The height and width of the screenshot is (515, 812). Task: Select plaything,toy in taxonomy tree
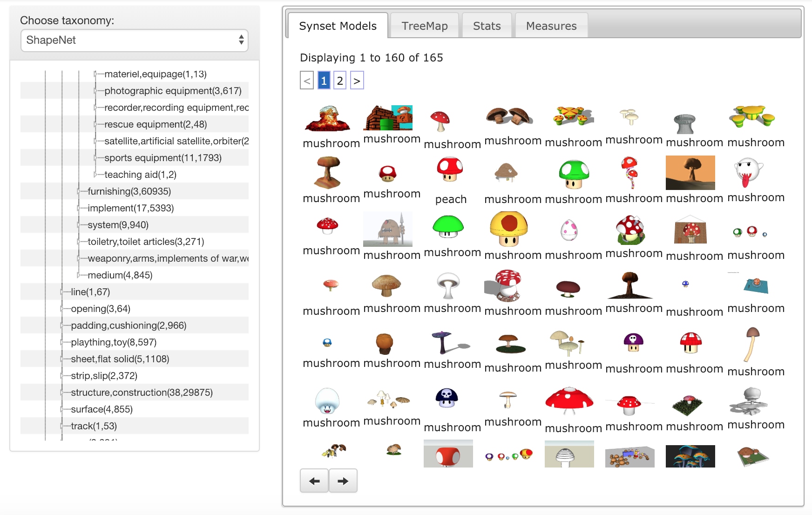pyautogui.click(x=114, y=342)
